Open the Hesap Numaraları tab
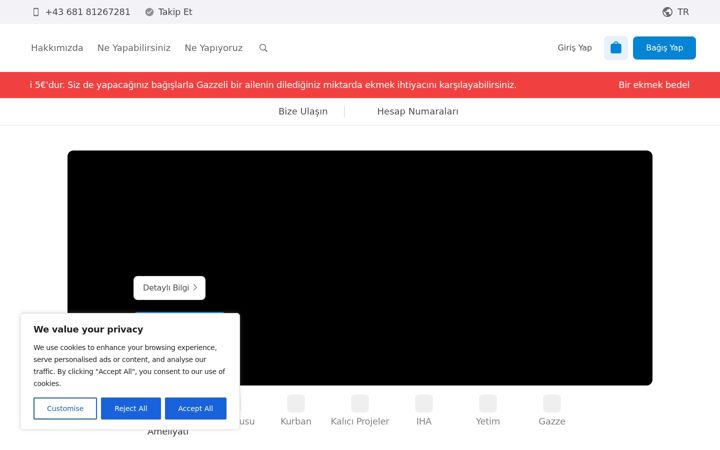The image size is (720, 450). pos(418,111)
